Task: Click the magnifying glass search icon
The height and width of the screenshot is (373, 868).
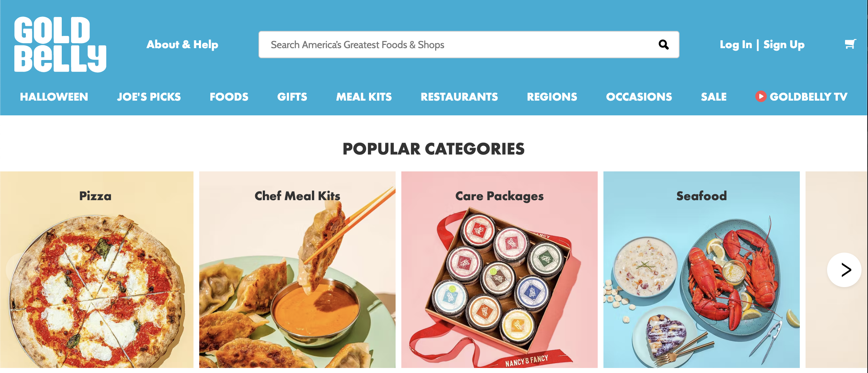Action: (663, 45)
